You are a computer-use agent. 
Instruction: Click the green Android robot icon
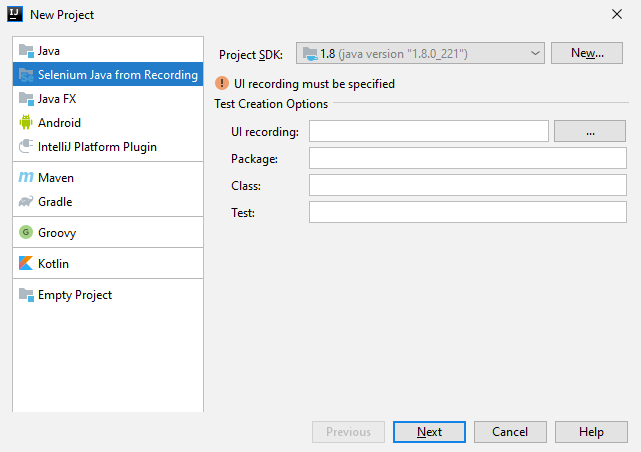(26, 122)
